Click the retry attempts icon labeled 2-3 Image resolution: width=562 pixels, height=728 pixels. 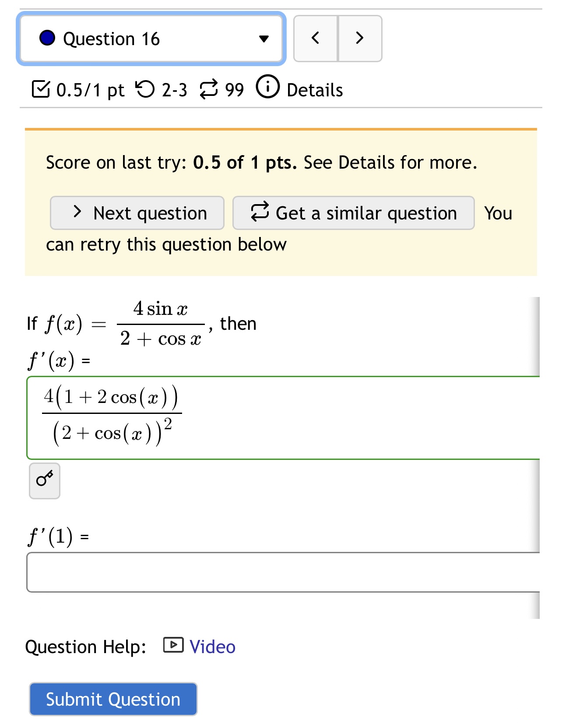pos(144,88)
